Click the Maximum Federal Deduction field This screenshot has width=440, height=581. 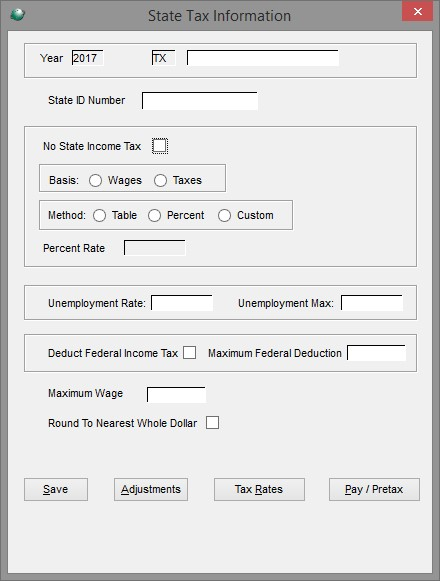coord(376,353)
